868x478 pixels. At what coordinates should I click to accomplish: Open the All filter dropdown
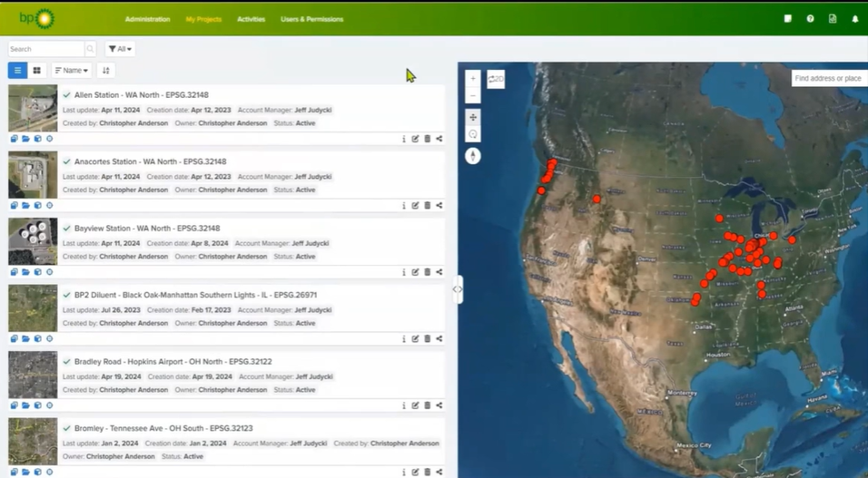tap(120, 49)
